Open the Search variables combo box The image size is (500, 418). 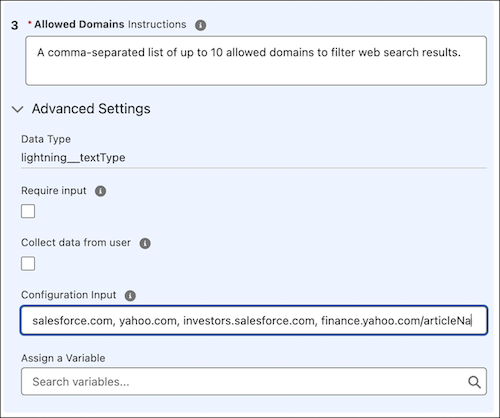254,382
